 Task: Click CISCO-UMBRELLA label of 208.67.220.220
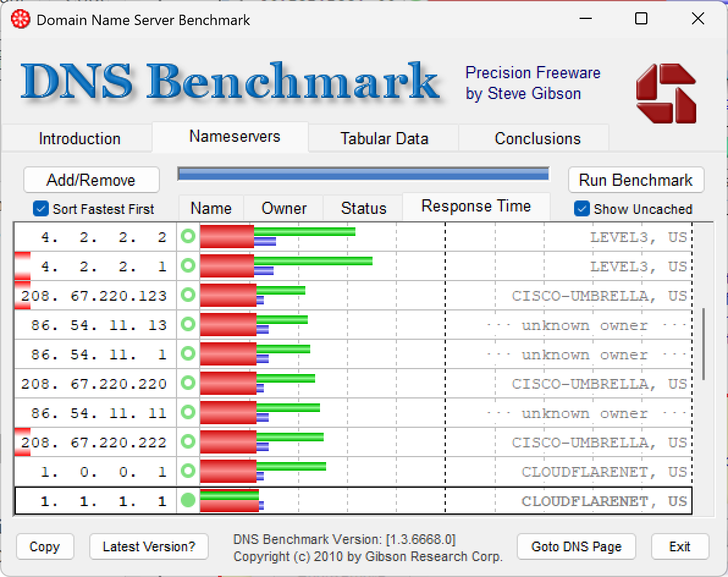pos(599,384)
